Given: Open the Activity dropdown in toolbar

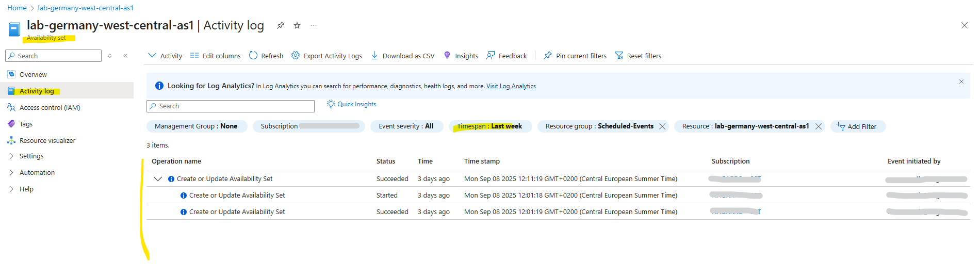Looking at the screenshot, I should [165, 56].
